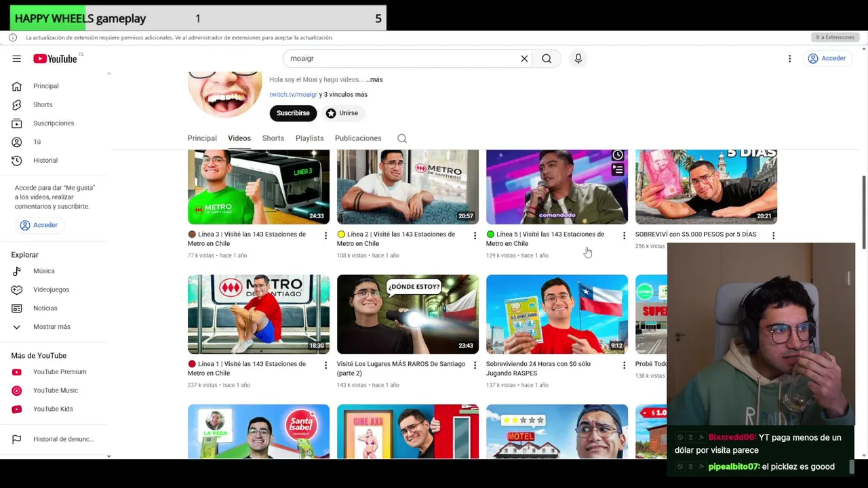The image size is (868, 488).
Task: Open Historial de denuncias entry
Action: tap(62, 439)
